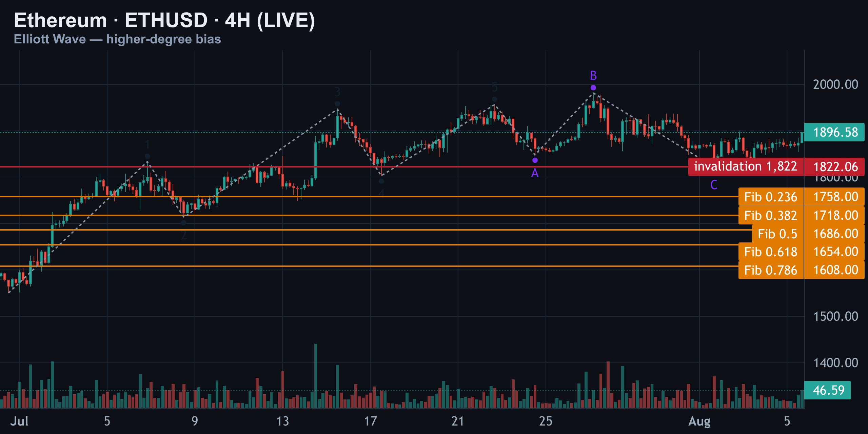
Task: Click the Jul label on the time axis
Action: coord(19,421)
